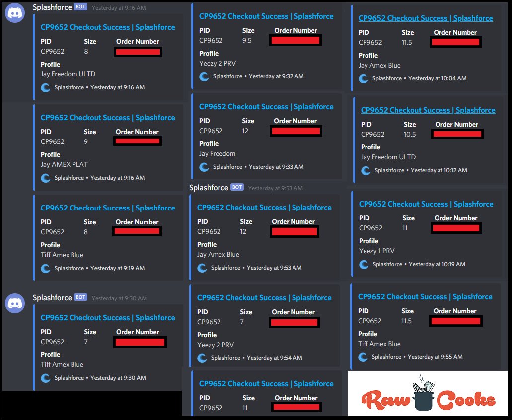The width and height of the screenshot is (512, 420).
Task: Click the 'Yeezy 2 PRV' profile in the 9:54 AM card
Action: point(216,345)
